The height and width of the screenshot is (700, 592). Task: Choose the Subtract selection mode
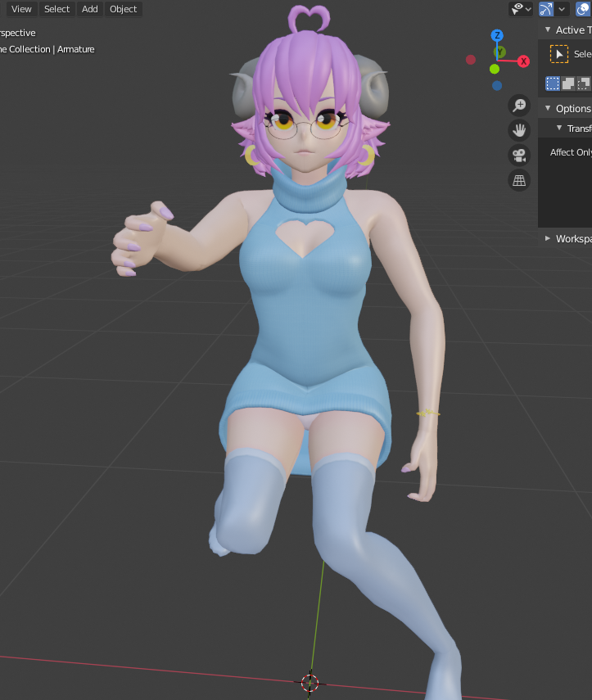tap(584, 84)
